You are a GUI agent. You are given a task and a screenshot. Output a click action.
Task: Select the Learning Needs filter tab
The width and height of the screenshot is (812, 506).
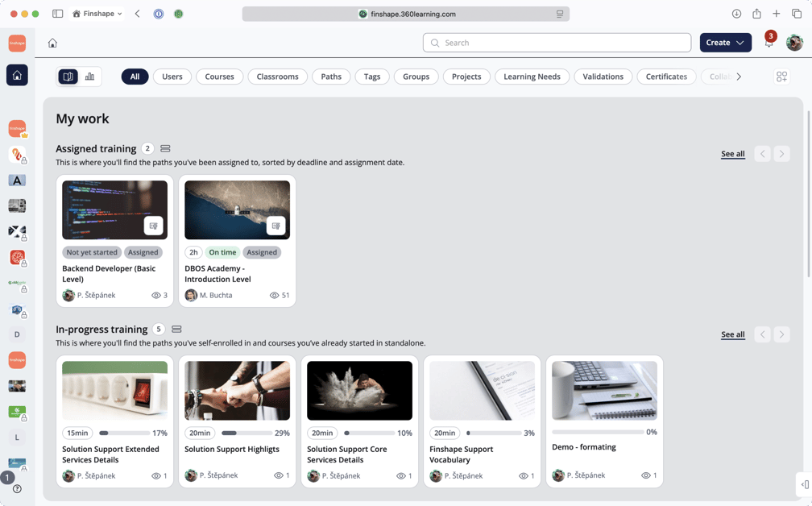pyautogui.click(x=532, y=77)
